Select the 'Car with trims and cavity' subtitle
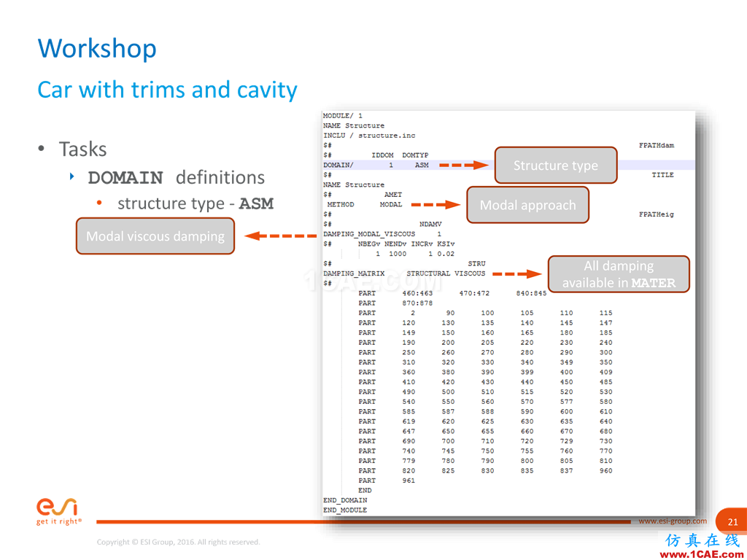Viewport: 747px width, 560px height. pyautogui.click(x=167, y=90)
